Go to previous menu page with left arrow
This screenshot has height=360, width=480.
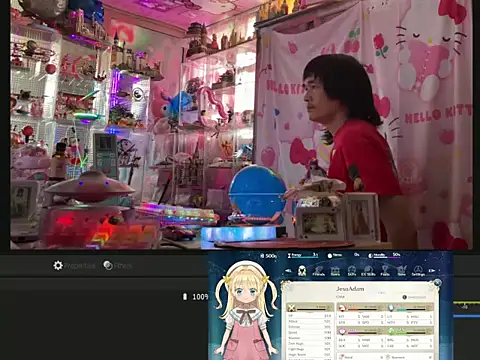click(289, 271)
